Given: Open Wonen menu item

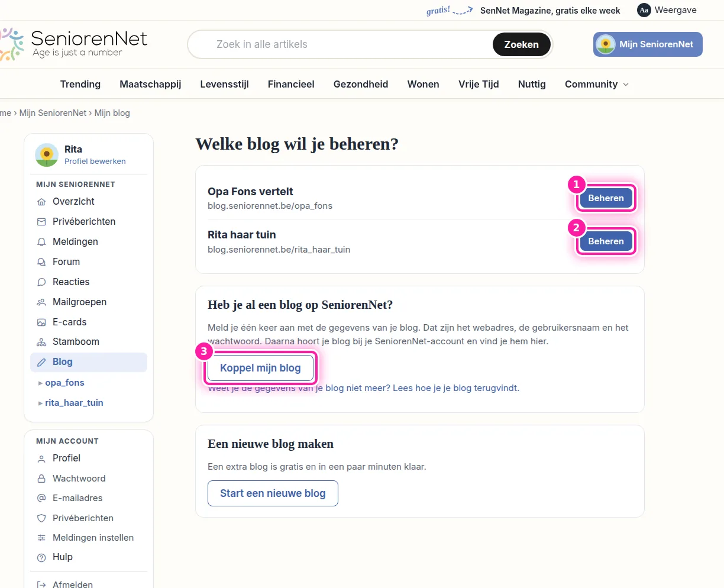Looking at the screenshot, I should coord(424,84).
